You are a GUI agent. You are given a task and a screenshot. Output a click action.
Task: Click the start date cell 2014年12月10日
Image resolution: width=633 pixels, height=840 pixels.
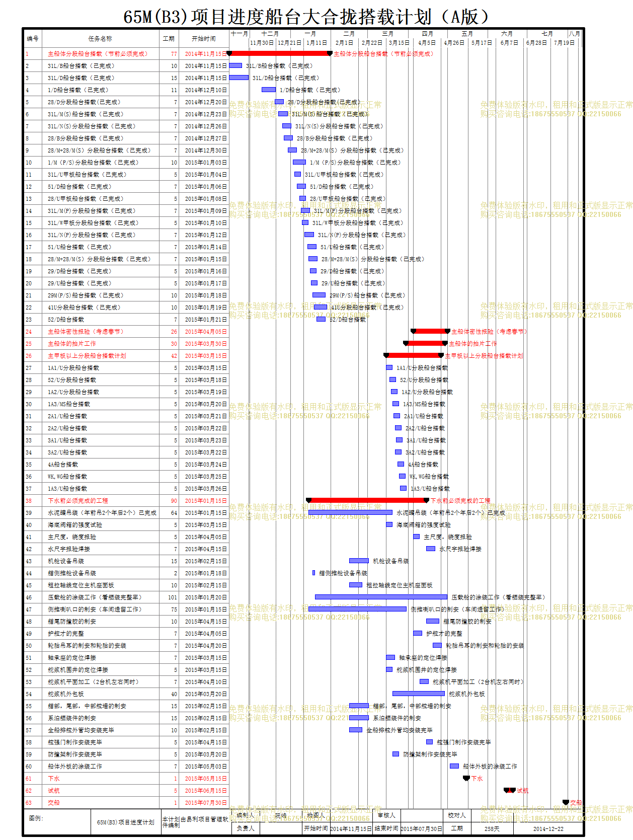(x=204, y=90)
